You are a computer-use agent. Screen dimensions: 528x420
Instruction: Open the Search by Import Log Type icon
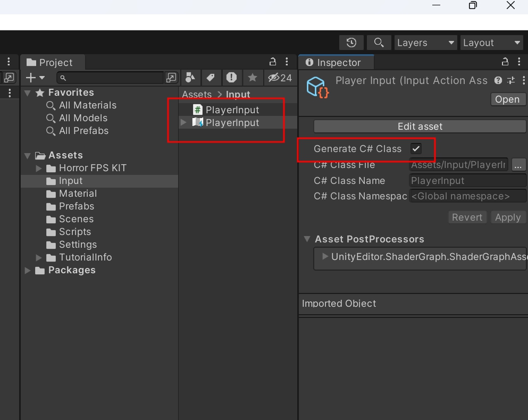(x=231, y=78)
